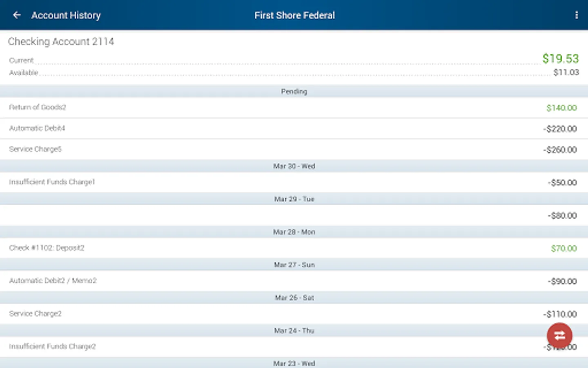
Task: Select Check #1102: Deposit2 entry
Action: [x=294, y=248]
